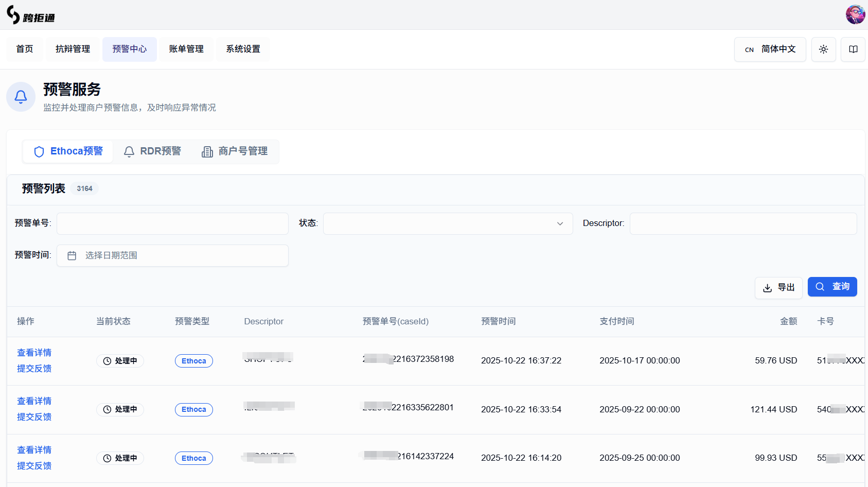Click the 跨拒通 logo
Screen dimensions: 868x487
click(31, 15)
